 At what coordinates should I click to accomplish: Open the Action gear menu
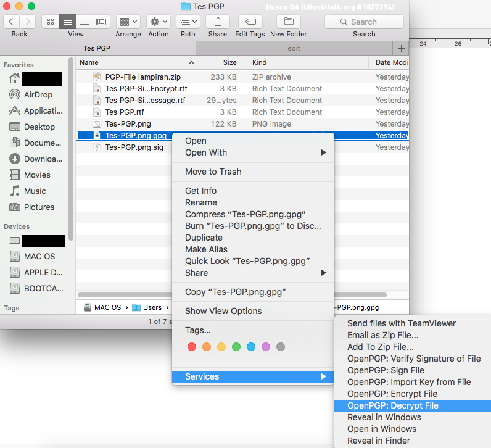159,22
